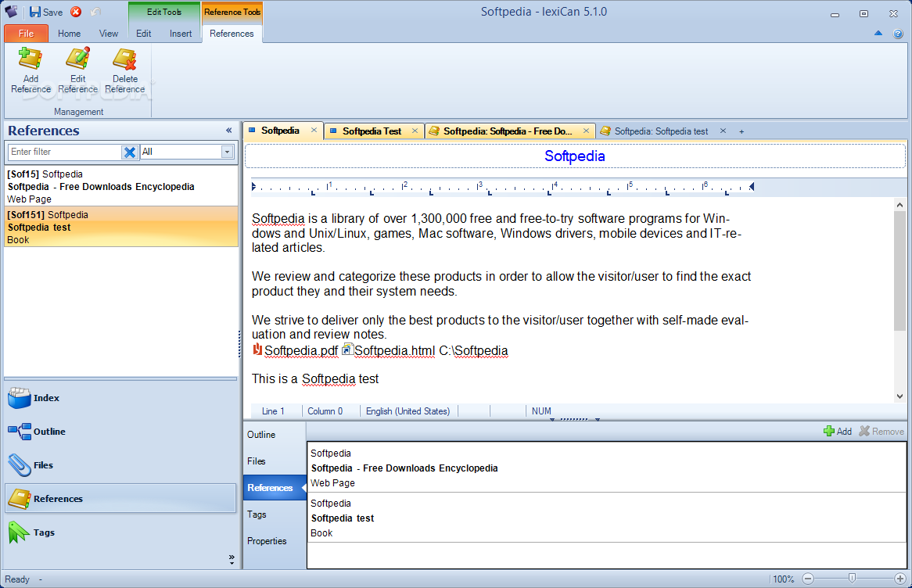
Task: Click the Softpedia article title field
Action: click(x=575, y=156)
